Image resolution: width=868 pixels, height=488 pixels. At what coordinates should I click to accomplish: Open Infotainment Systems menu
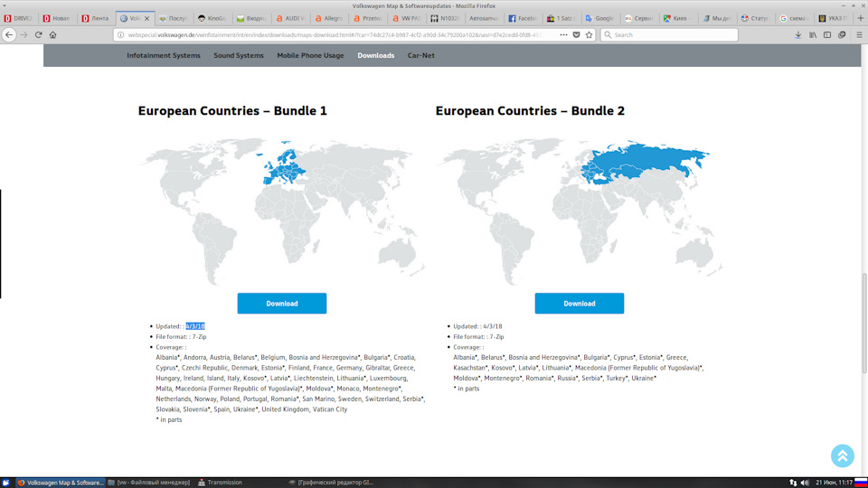pos(164,55)
